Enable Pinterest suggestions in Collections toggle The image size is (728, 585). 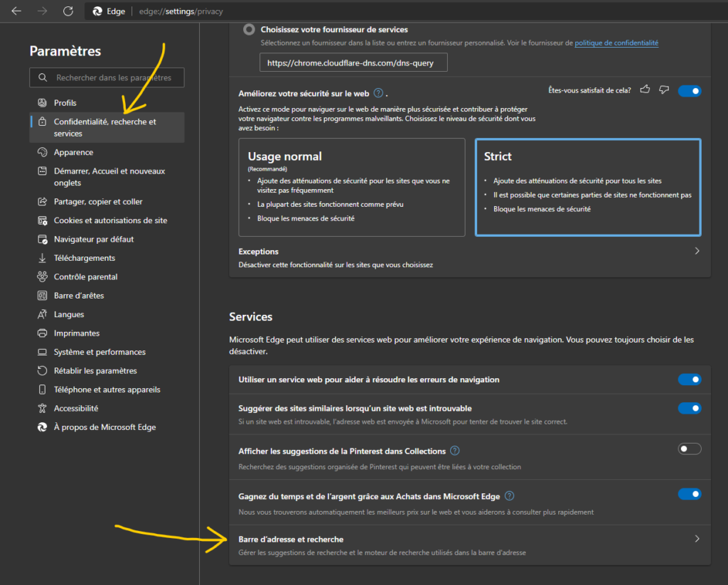coord(690,449)
